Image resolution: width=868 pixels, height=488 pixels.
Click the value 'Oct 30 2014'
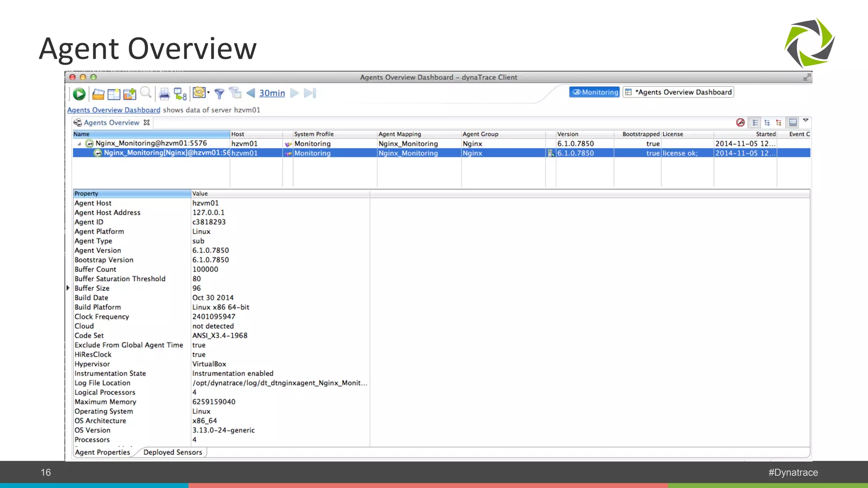coord(213,297)
